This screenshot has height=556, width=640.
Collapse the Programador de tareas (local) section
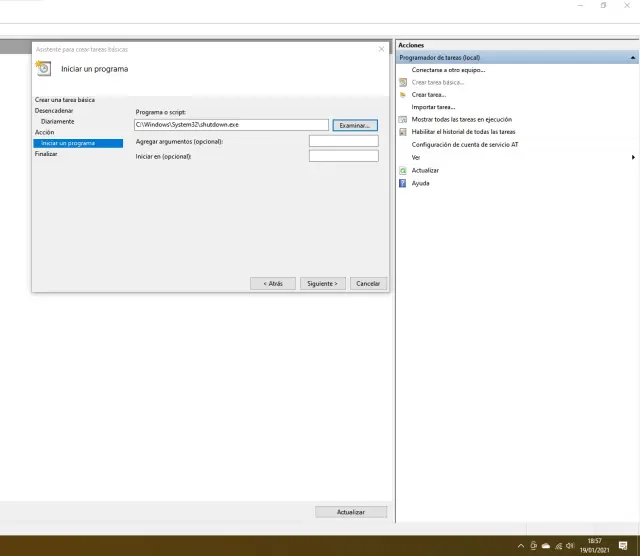tap(633, 58)
